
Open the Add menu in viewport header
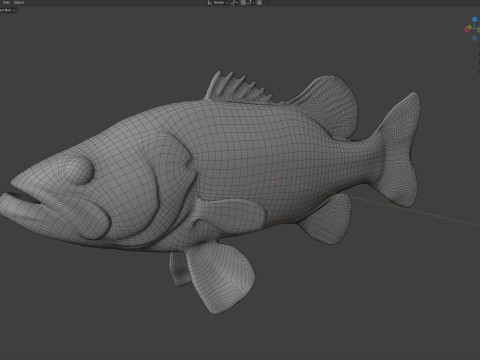click(x=6, y=2)
